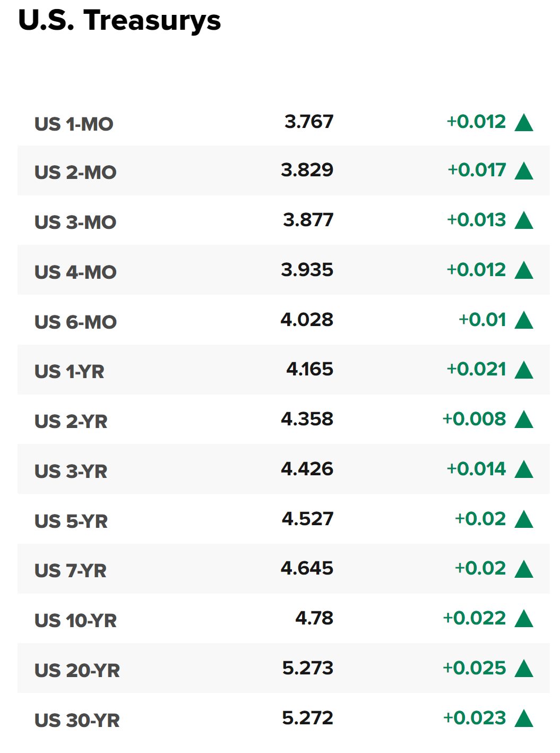
Task: Click the up triangle beside +0.013
Action: click(x=523, y=220)
